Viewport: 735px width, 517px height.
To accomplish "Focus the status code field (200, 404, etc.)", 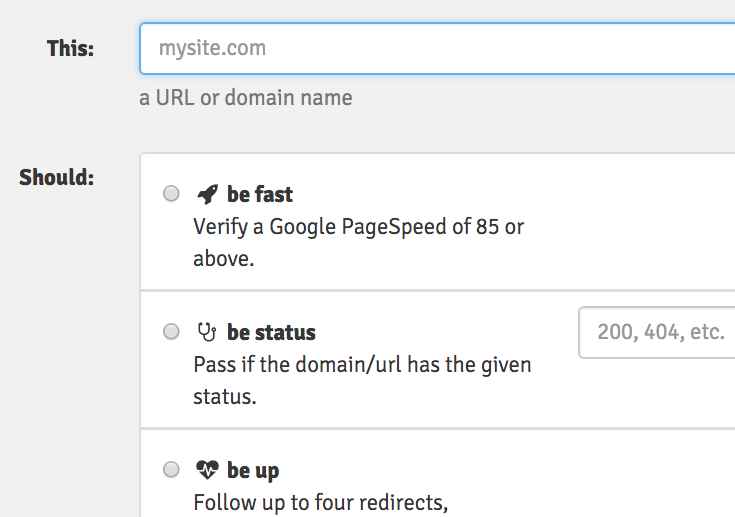I will pos(658,332).
